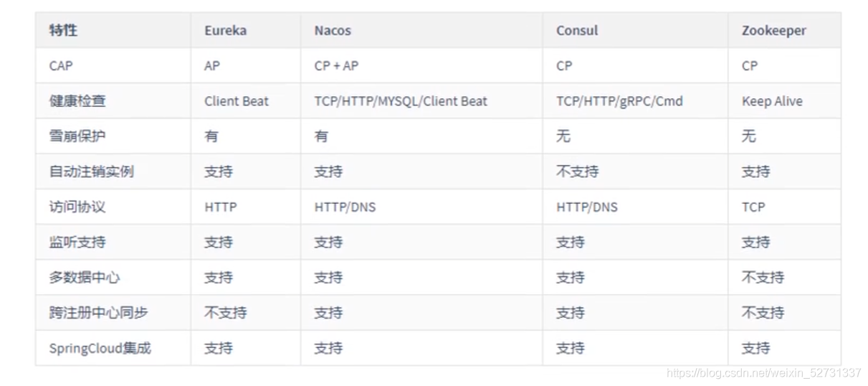Select the Nacos column header

tap(333, 31)
